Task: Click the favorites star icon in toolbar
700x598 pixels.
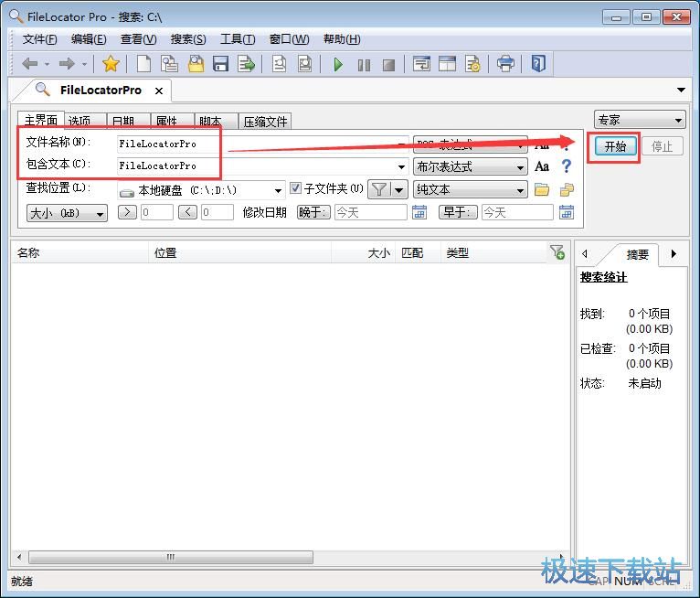Action: coord(111,64)
